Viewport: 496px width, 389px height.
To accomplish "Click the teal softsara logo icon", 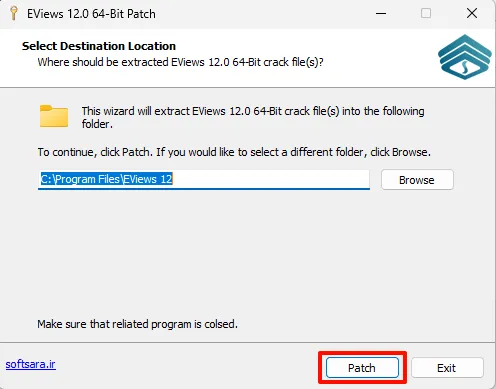I will [465, 57].
